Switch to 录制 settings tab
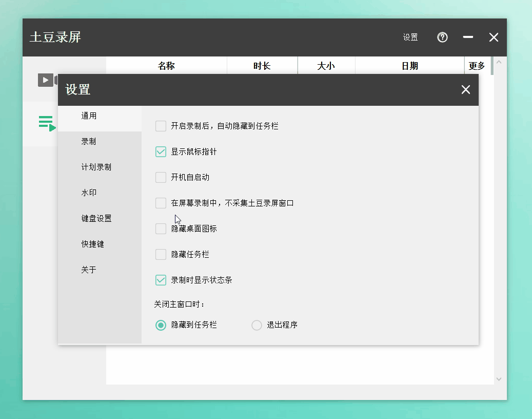Viewport: 532px width, 419px height. pos(100,142)
